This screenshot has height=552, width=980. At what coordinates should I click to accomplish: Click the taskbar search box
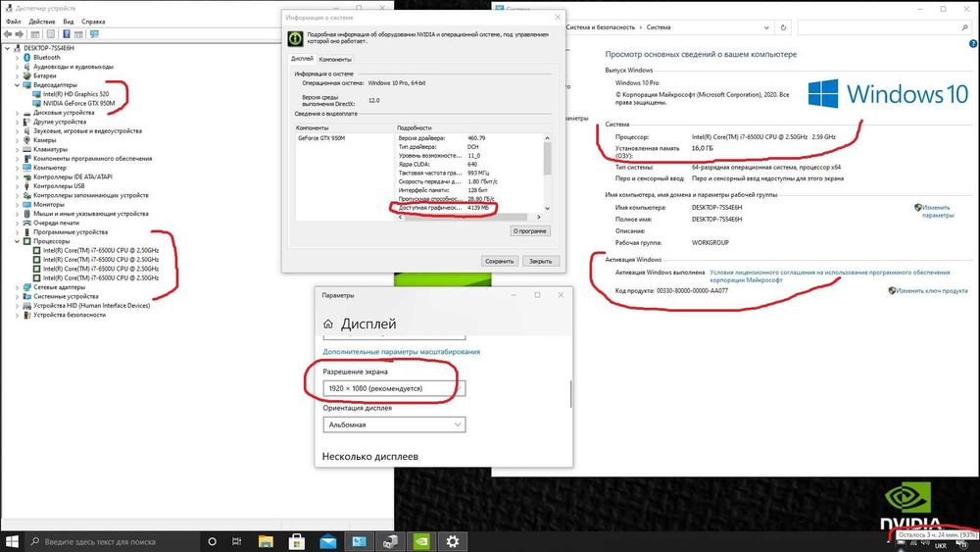coord(112,541)
